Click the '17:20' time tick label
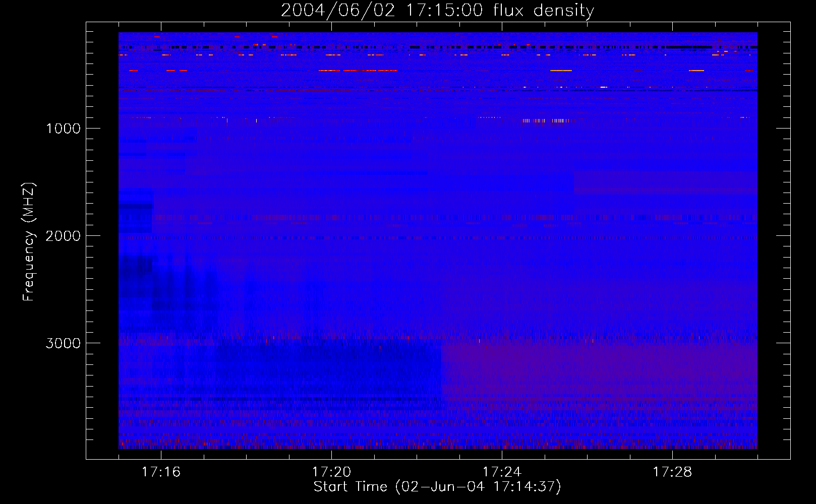 click(331, 472)
